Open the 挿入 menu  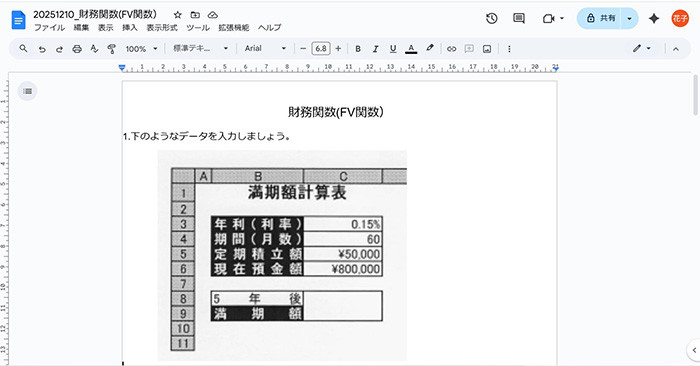pyautogui.click(x=129, y=28)
